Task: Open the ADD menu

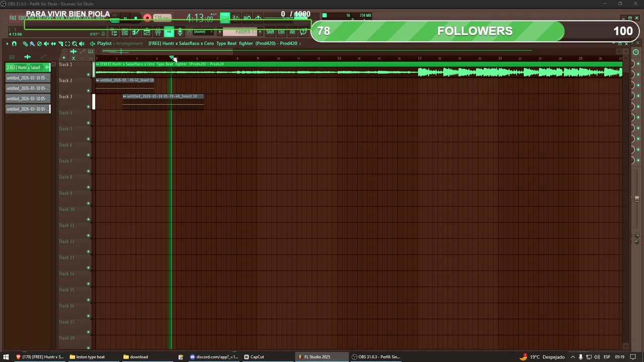Action: (31, 18)
